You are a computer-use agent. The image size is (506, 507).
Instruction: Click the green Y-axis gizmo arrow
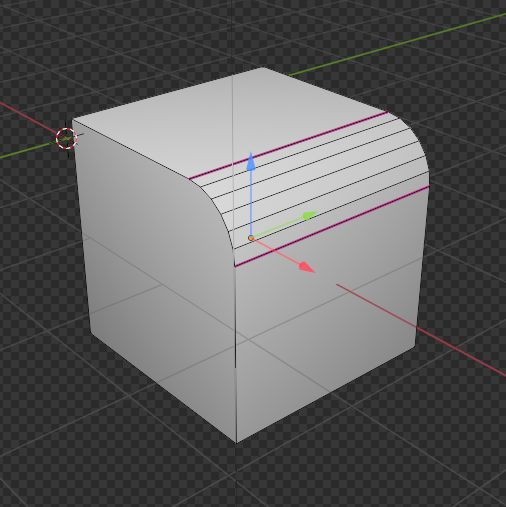click(x=310, y=215)
